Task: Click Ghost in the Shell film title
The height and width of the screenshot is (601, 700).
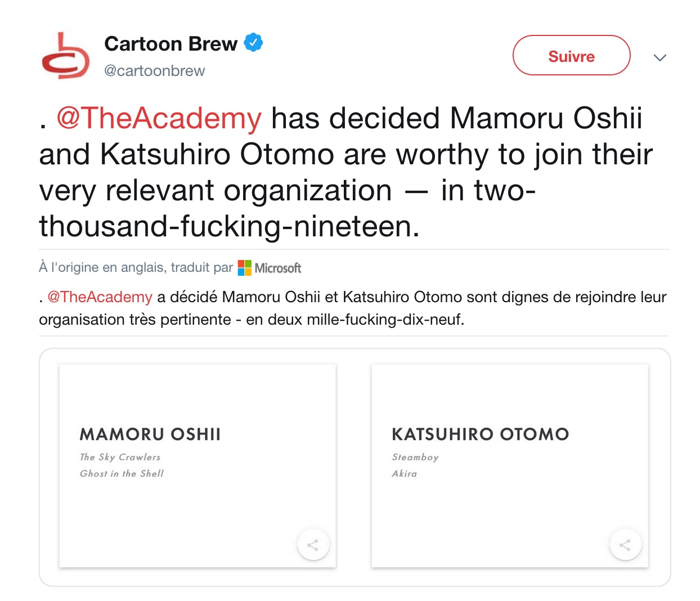Action: (122, 474)
